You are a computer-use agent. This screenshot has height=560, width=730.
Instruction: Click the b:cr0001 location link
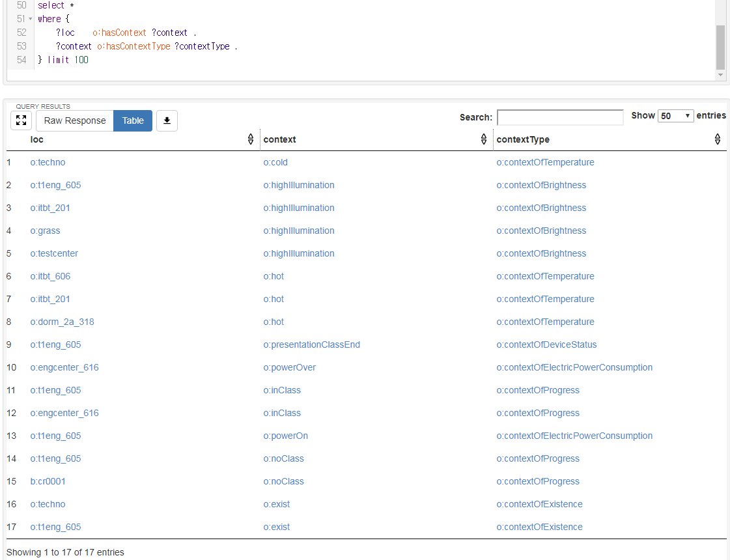pos(48,481)
